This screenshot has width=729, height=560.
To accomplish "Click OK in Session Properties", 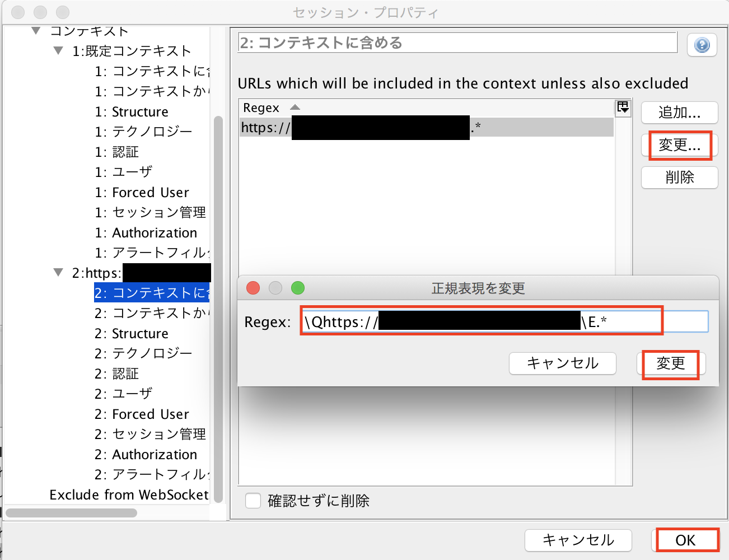I will tap(685, 540).
